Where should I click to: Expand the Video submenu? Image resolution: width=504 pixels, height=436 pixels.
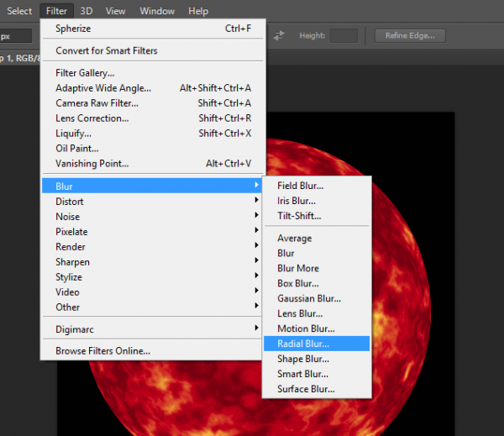tap(152, 292)
